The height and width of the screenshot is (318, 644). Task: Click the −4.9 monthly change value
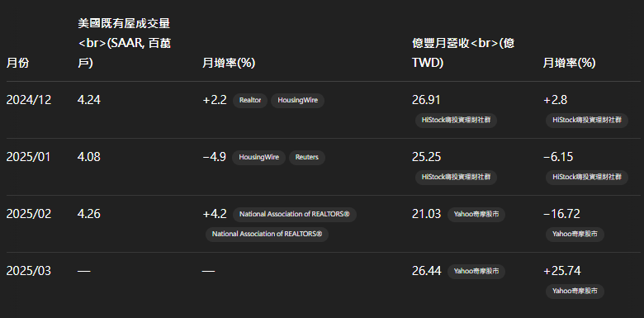(x=215, y=158)
